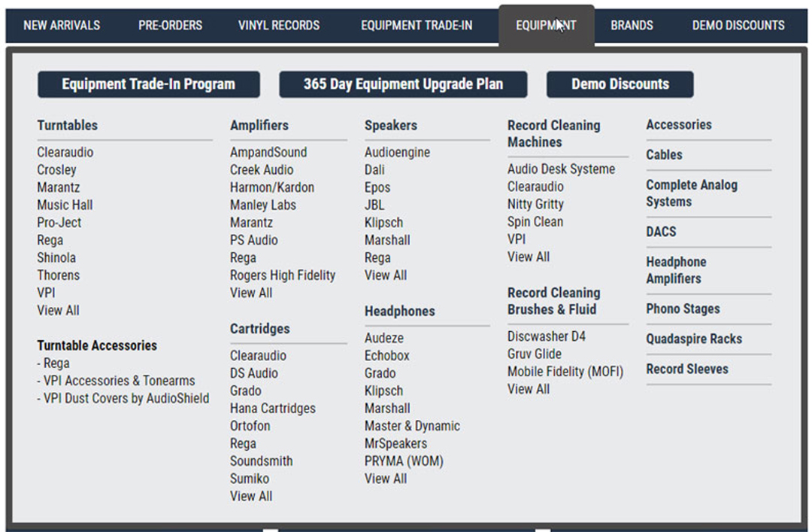The image size is (812, 532).
Task: Select Dali speakers
Action: 374,170
